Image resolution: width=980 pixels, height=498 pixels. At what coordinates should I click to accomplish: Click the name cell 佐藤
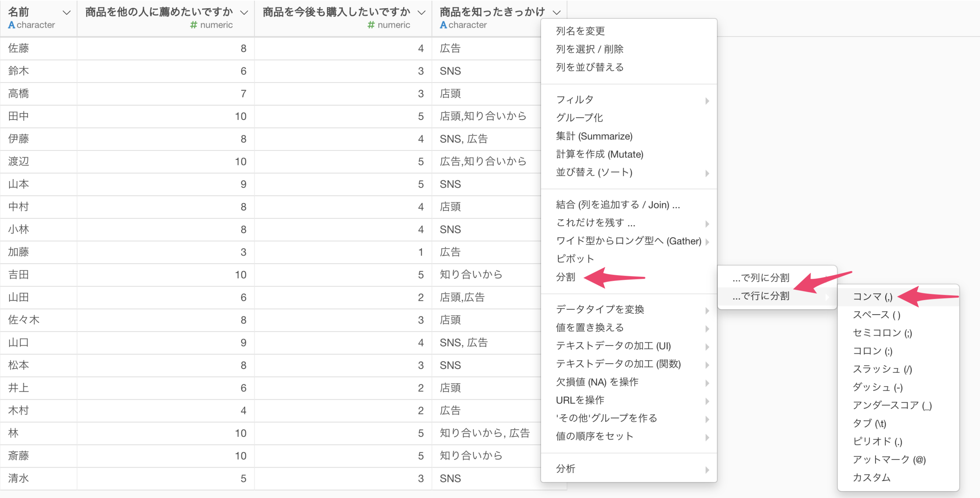click(38, 48)
